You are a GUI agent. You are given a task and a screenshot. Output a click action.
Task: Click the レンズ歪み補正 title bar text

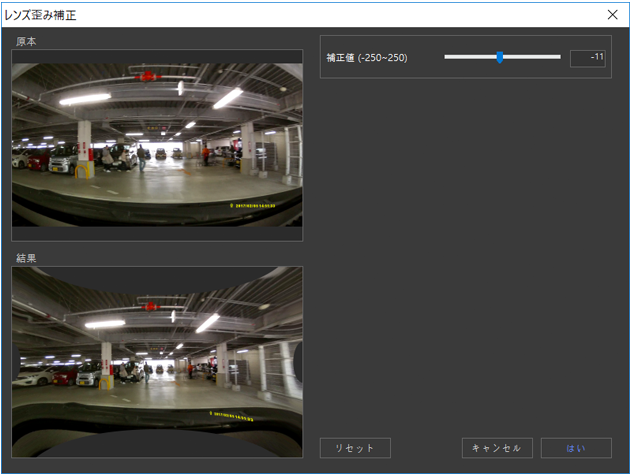click(x=40, y=15)
